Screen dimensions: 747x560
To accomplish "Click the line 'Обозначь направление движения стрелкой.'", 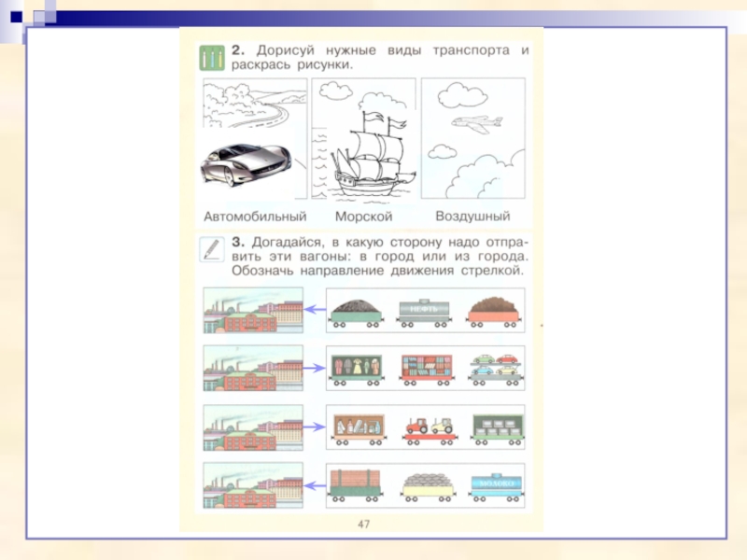I will [378, 271].
